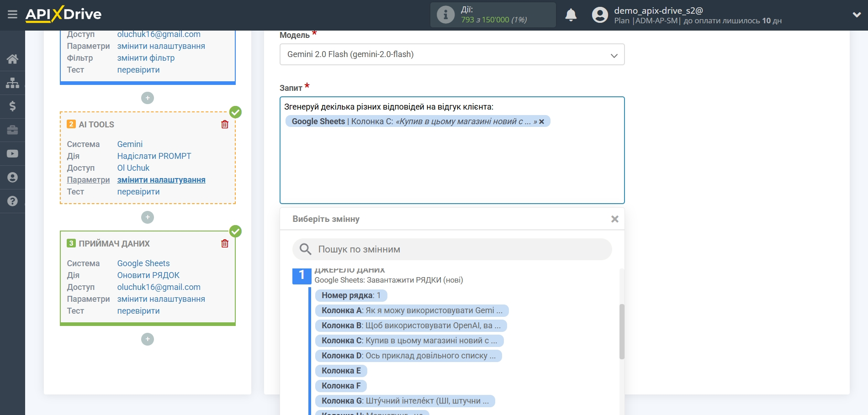
Task: Open Оновити РЯДОК action link
Action: (x=148, y=275)
